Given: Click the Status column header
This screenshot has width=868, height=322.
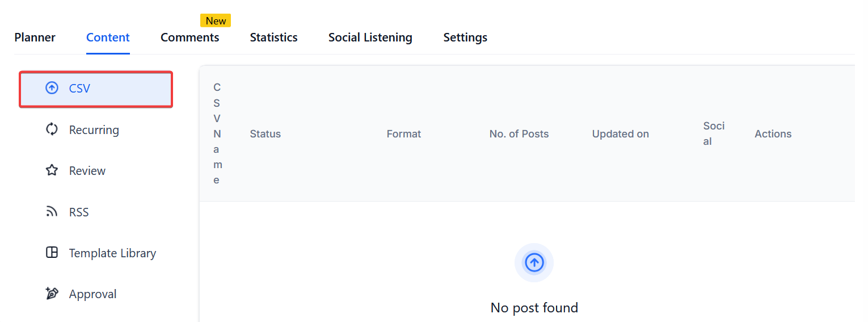Looking at the screenshot, I should pos(265,134).
